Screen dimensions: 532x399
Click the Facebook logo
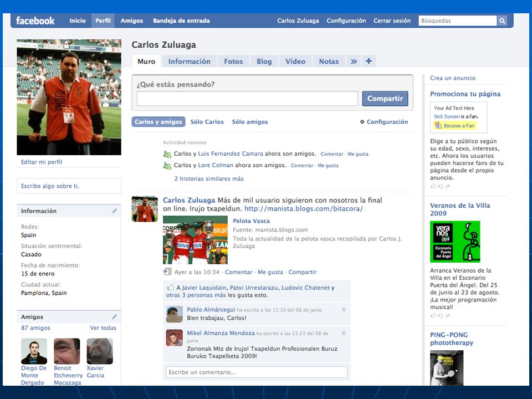click(35, 21)
